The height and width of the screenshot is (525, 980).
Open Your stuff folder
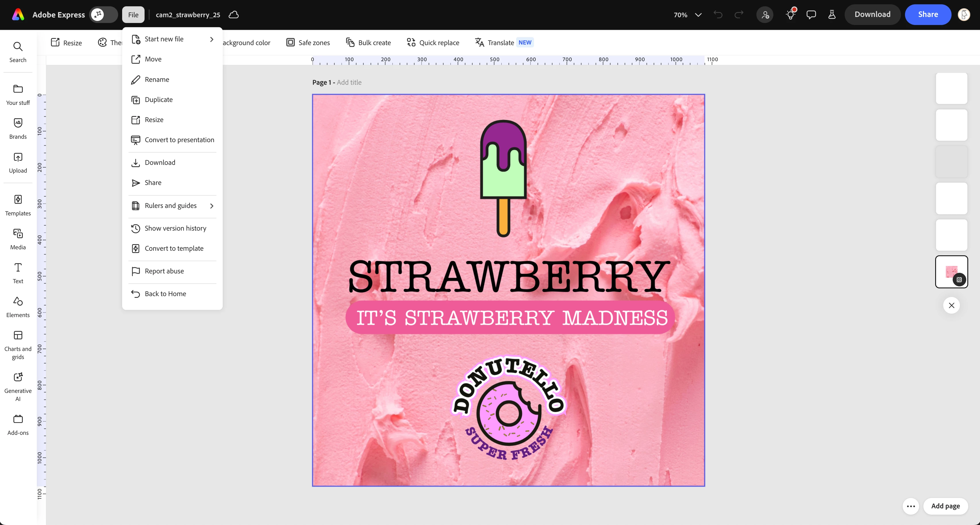point(18,95)
